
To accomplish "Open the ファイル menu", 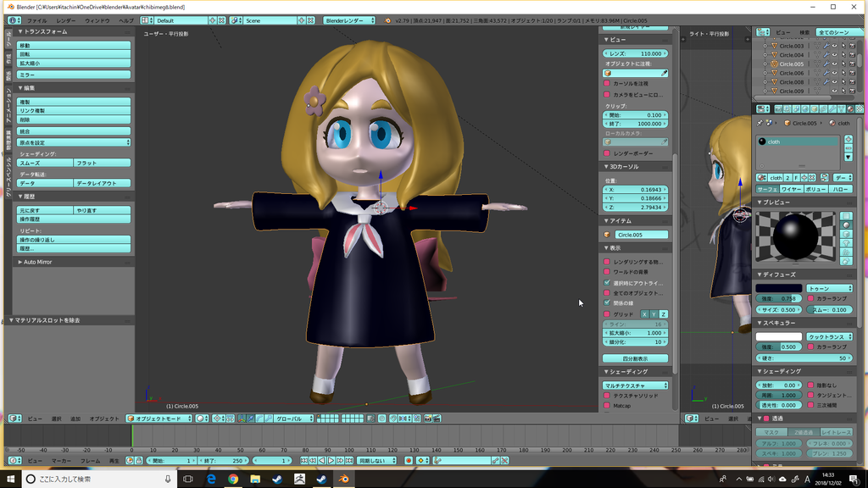I will pos(37,20).
